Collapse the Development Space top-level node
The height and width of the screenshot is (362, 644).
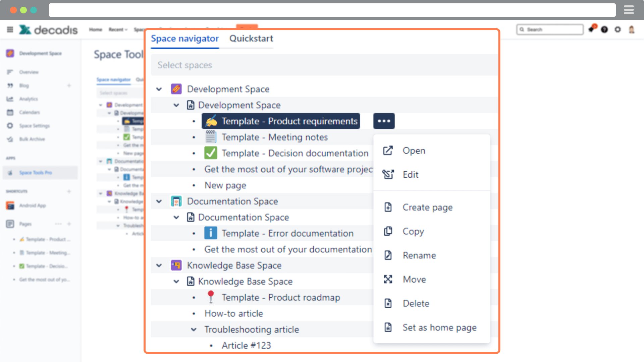click(159, 89)
